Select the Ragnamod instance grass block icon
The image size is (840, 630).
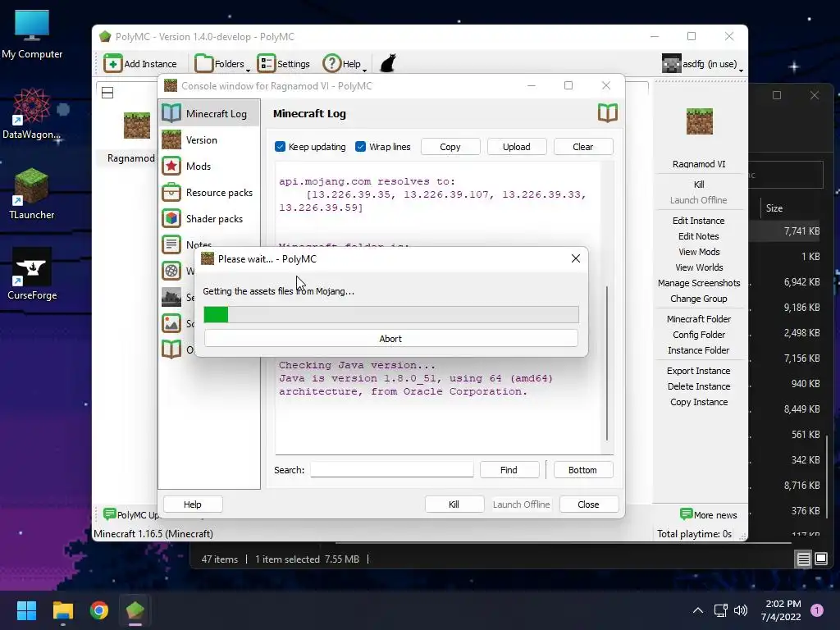[137, 126]
